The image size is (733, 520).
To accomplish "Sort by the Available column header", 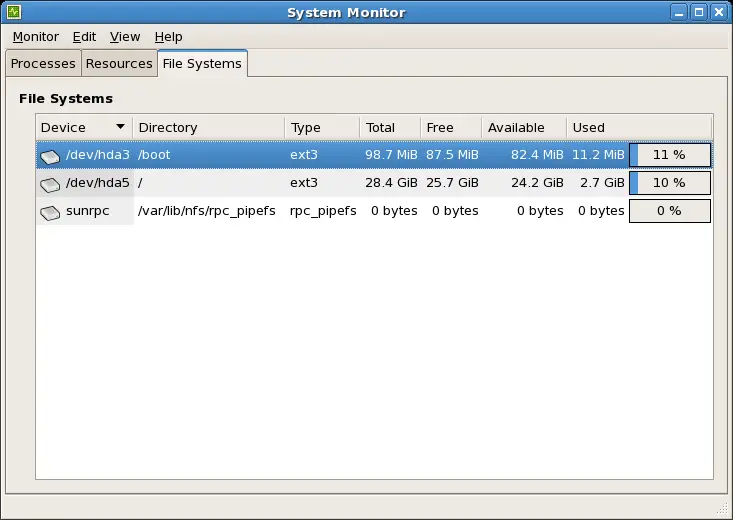I will (x=523, y=127).
